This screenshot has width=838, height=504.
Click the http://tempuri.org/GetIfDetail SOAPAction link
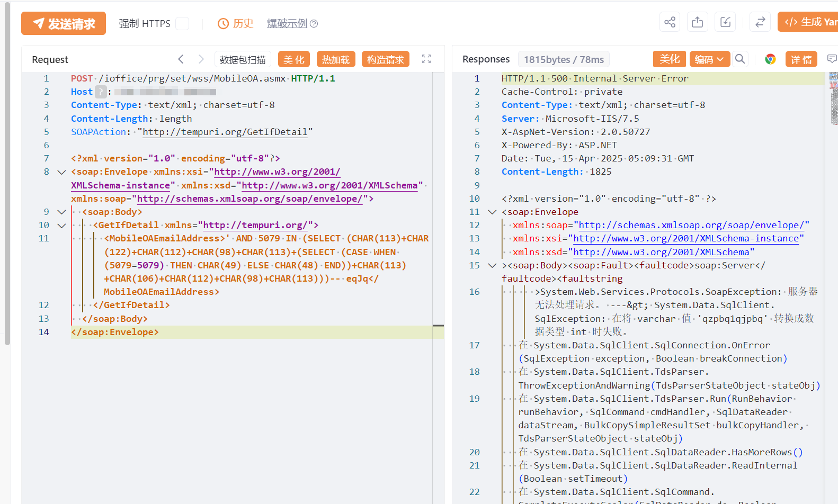(225, 132)
